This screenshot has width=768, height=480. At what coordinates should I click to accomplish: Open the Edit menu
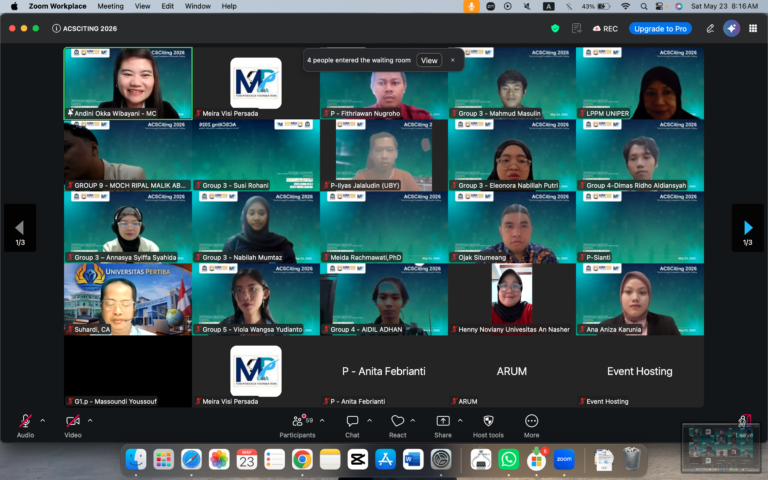(168, 6)
